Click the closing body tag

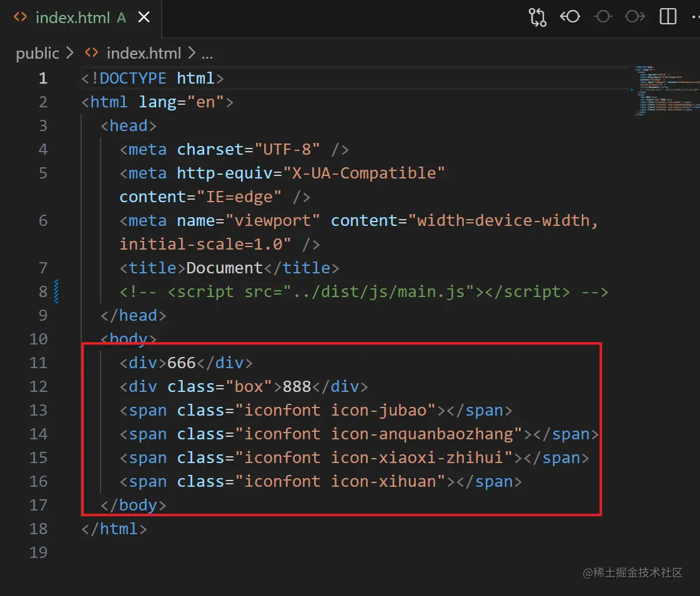133,505
